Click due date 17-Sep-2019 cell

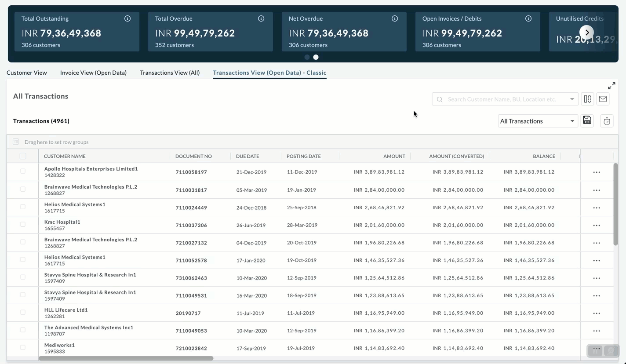pos(251,348)
